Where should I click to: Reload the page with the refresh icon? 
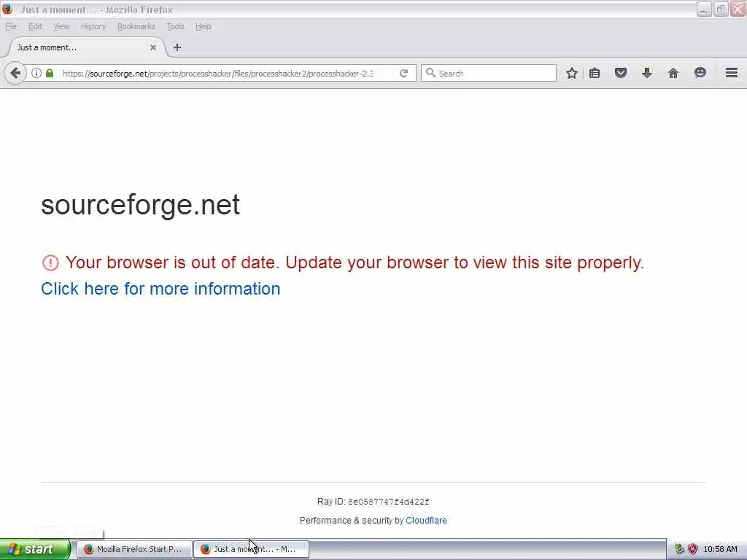(x=404, y=74)
